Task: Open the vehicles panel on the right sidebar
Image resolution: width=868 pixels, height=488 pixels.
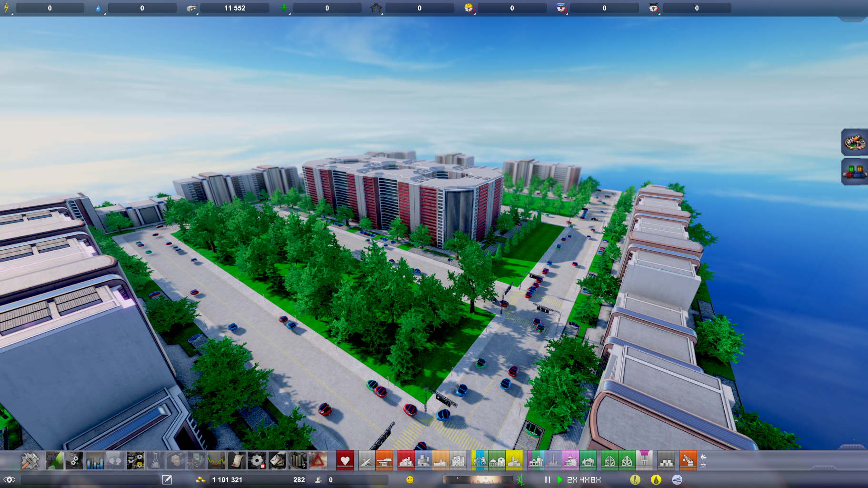Action: point(855,143)
